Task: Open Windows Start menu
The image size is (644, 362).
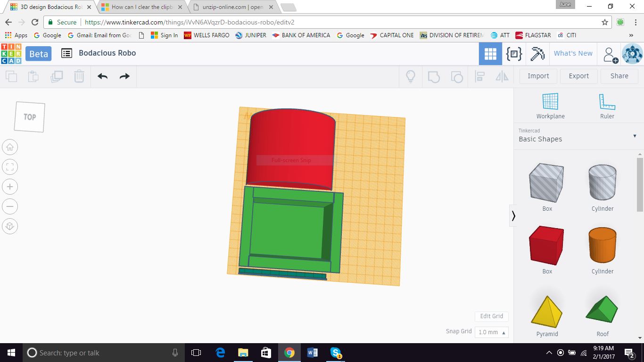Action: [11, 353]
